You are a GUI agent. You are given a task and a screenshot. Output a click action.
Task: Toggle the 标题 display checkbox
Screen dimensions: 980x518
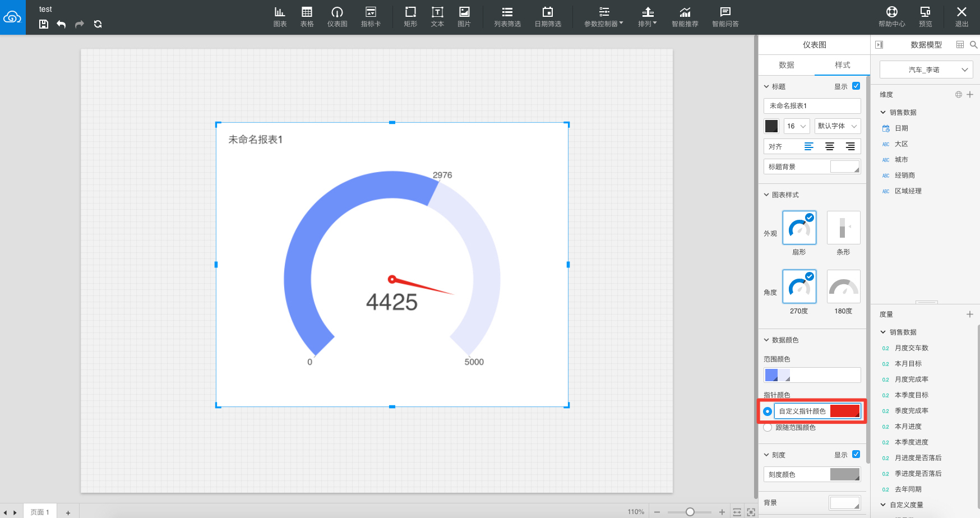pos(856,86)
